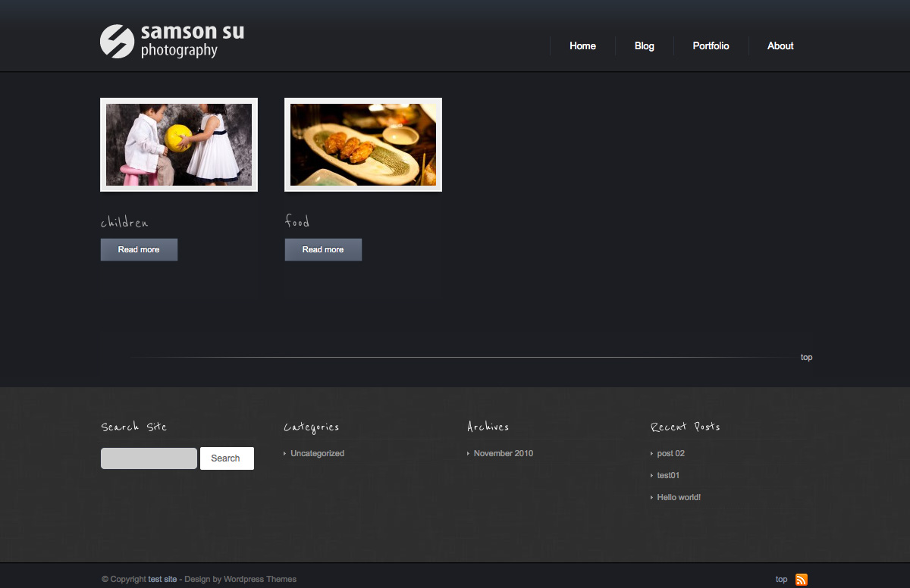Screen dimensions: 910x588
Task: Click Read more under food
Action: point(323,250)
